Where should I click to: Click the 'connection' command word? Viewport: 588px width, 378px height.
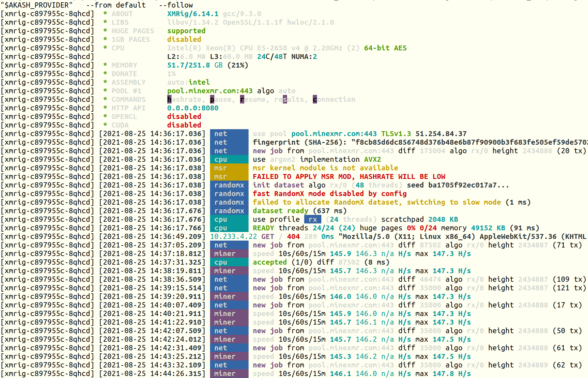(334, 100)
